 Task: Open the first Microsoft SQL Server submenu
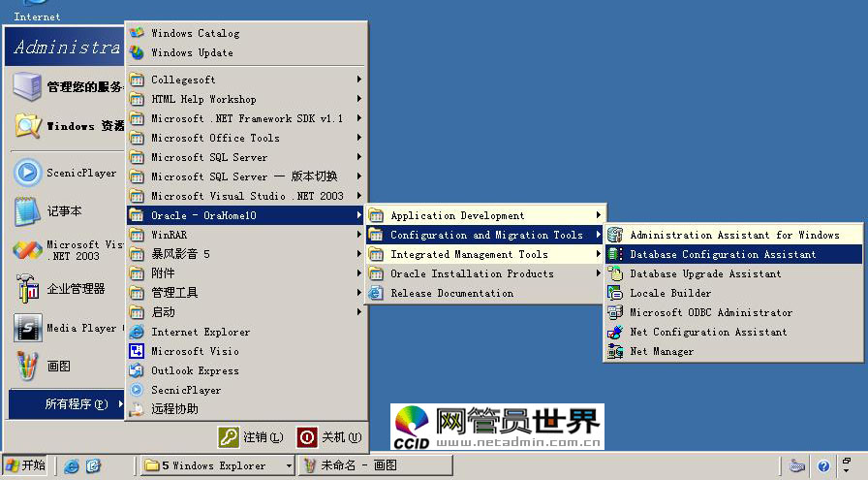click(x=247, y=157)
